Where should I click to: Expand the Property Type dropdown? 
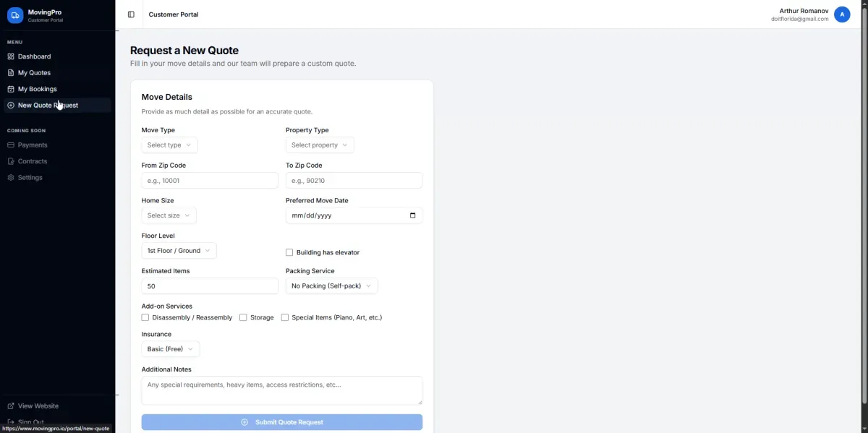pos(320,145)
